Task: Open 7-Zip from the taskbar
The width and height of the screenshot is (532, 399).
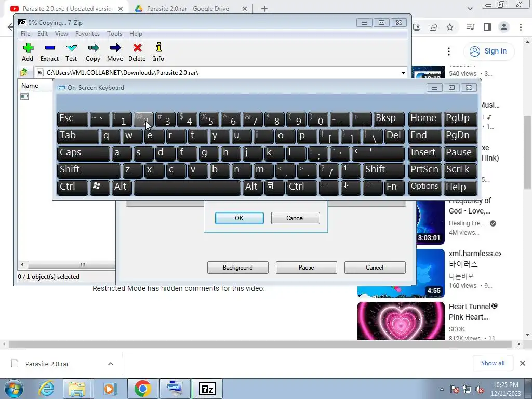Action: (x=207, y=389)
